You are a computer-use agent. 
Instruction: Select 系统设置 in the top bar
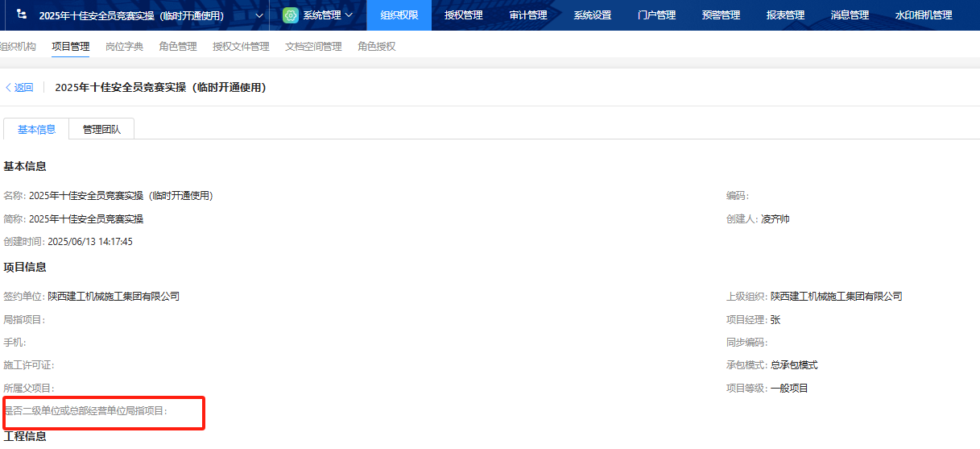(x=592, y=15)
